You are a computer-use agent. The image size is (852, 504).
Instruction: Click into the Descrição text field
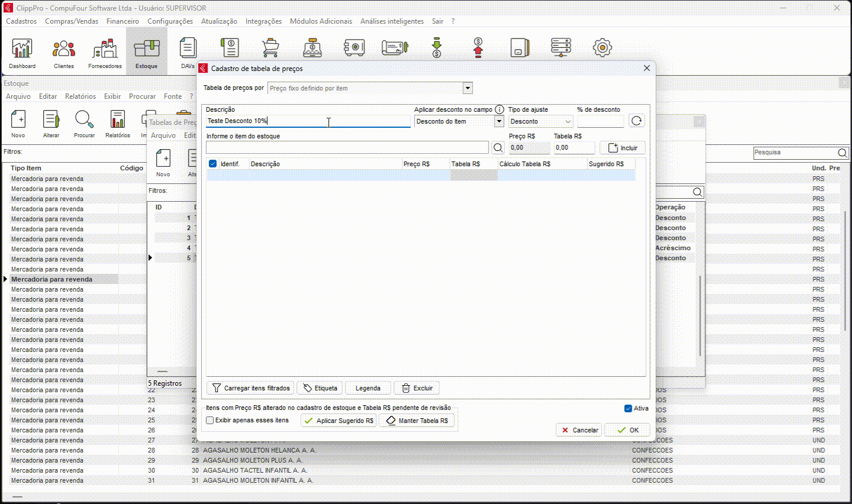tap(308, 121)
